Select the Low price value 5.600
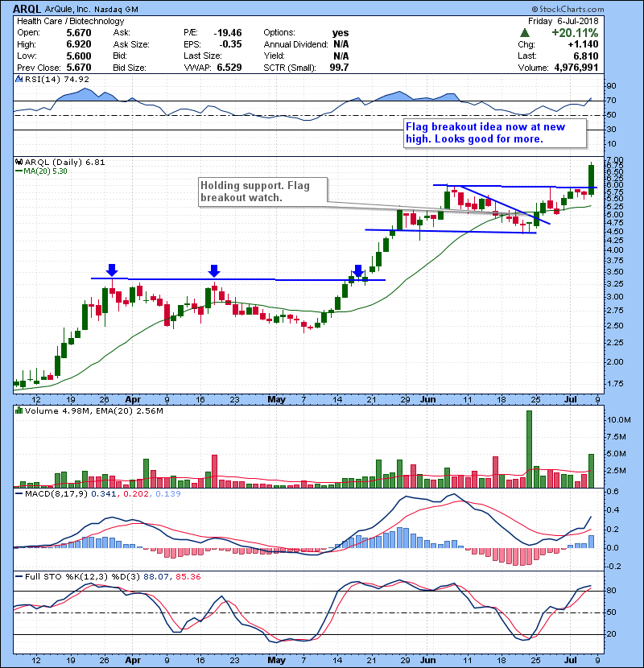 [79, 56]
